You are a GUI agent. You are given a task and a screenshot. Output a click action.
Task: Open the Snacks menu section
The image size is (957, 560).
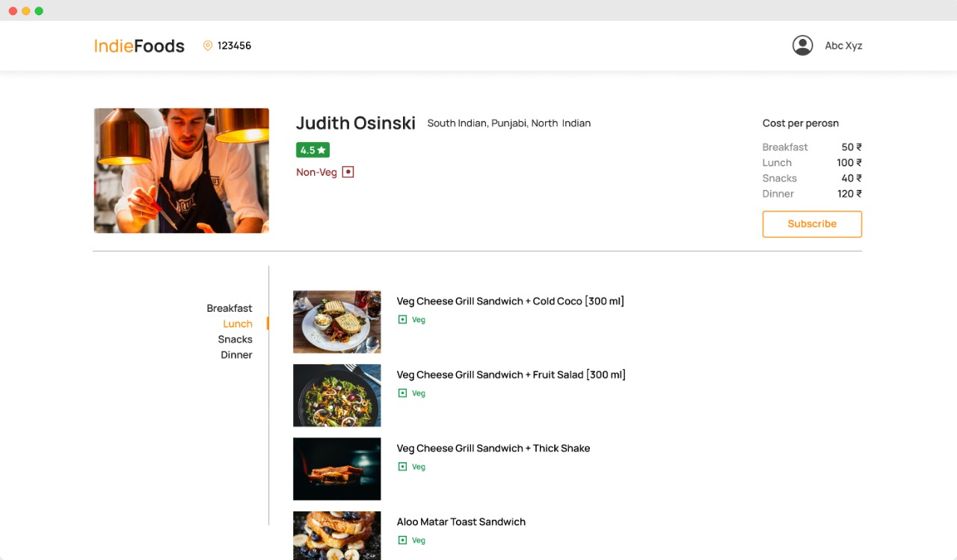[x=236, y=339]
